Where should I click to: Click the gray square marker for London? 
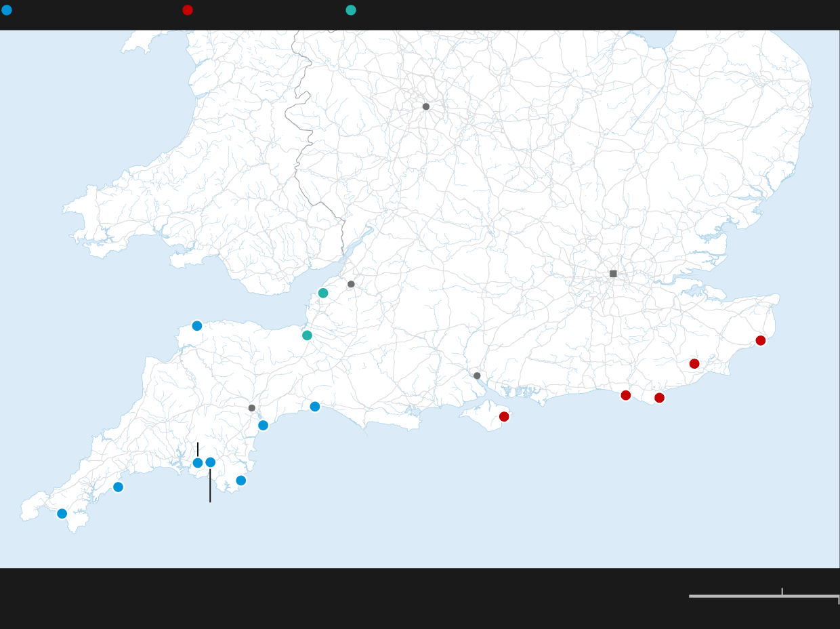(x=613, y=274)
